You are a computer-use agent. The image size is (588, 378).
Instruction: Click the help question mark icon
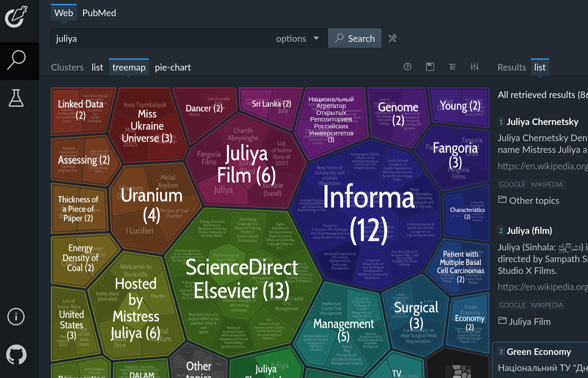[x=408, y=67]
